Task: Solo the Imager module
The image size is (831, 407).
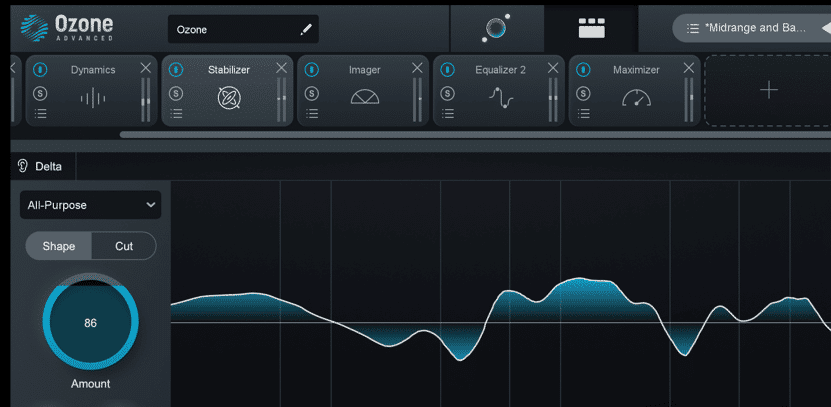Action: click(312, 94)
